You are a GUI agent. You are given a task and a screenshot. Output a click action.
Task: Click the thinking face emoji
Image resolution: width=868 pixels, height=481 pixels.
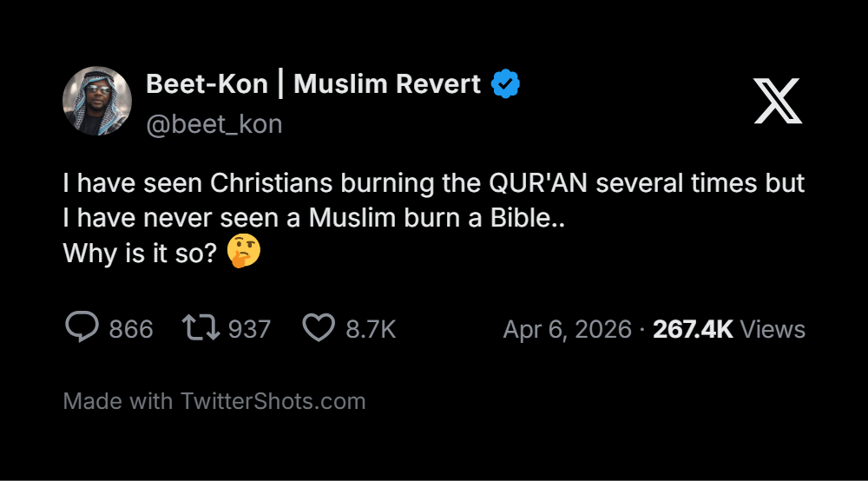click(244, 252)
